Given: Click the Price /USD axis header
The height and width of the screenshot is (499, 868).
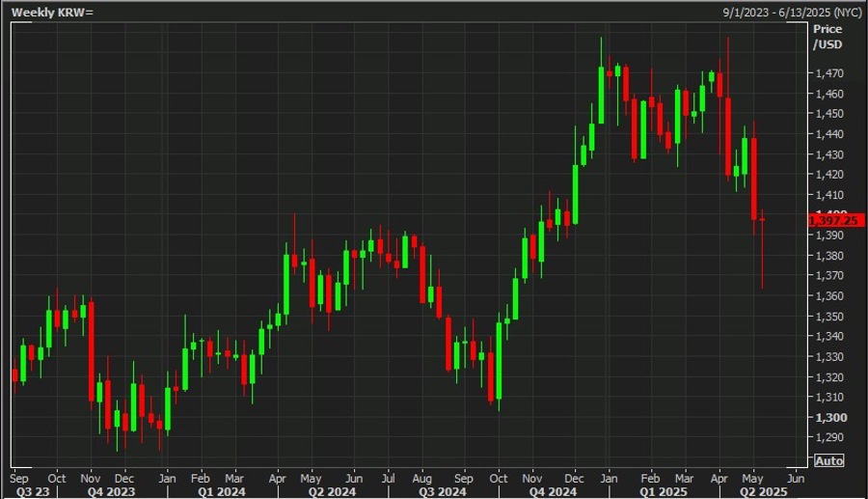Looking at the screenshot, I should coord(827,38).
